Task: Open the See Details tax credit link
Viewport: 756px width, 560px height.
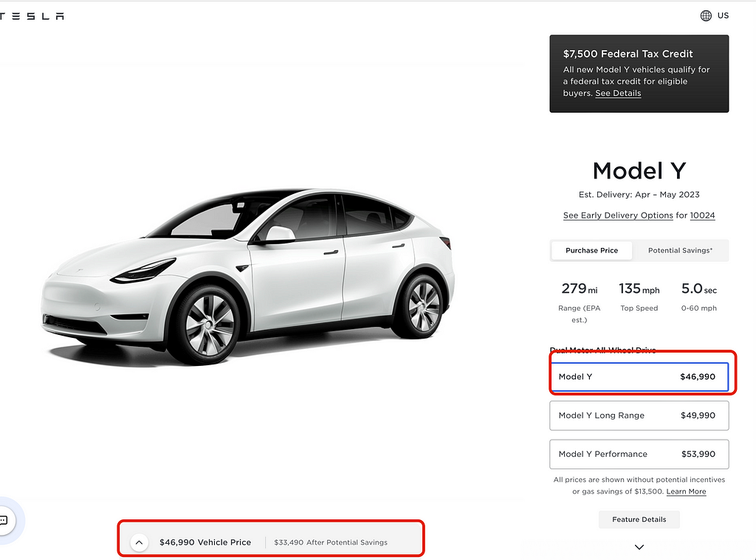Action: [x=618, y=94]
